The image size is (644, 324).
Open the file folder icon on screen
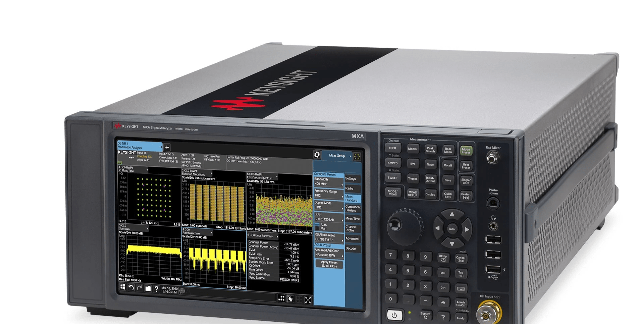(148, 288)
